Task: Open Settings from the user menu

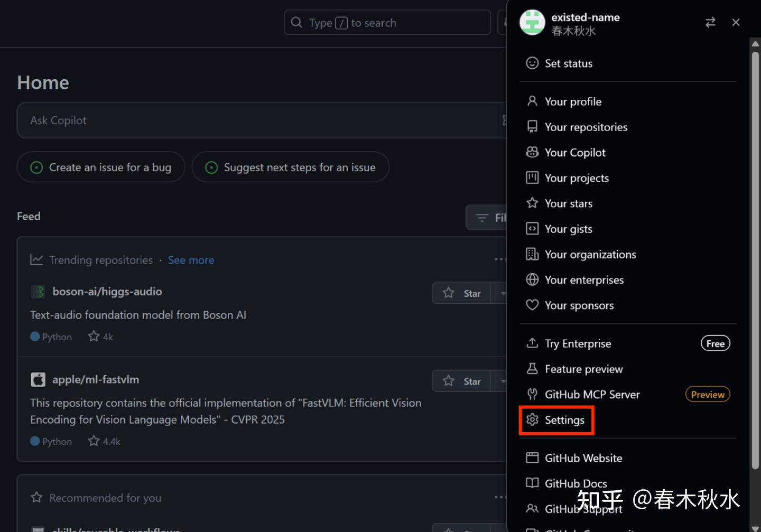Action: [x=628, y=419]
